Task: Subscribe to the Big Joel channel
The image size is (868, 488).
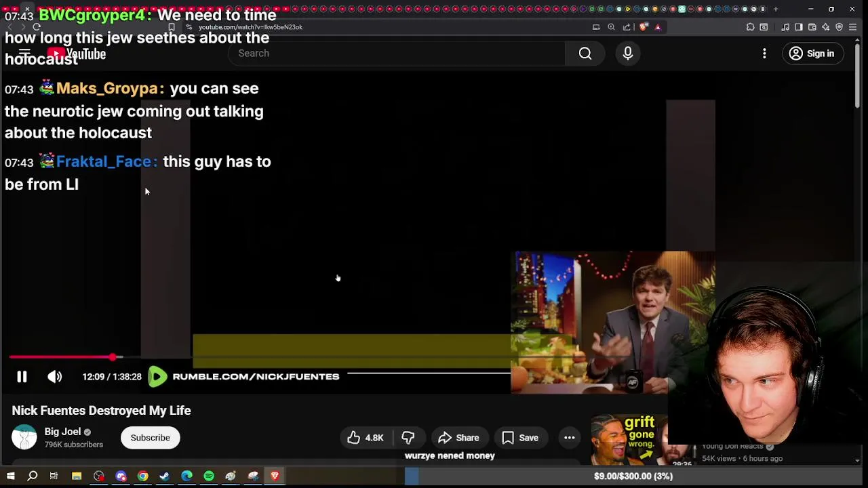Action: [x=150, y=438]
